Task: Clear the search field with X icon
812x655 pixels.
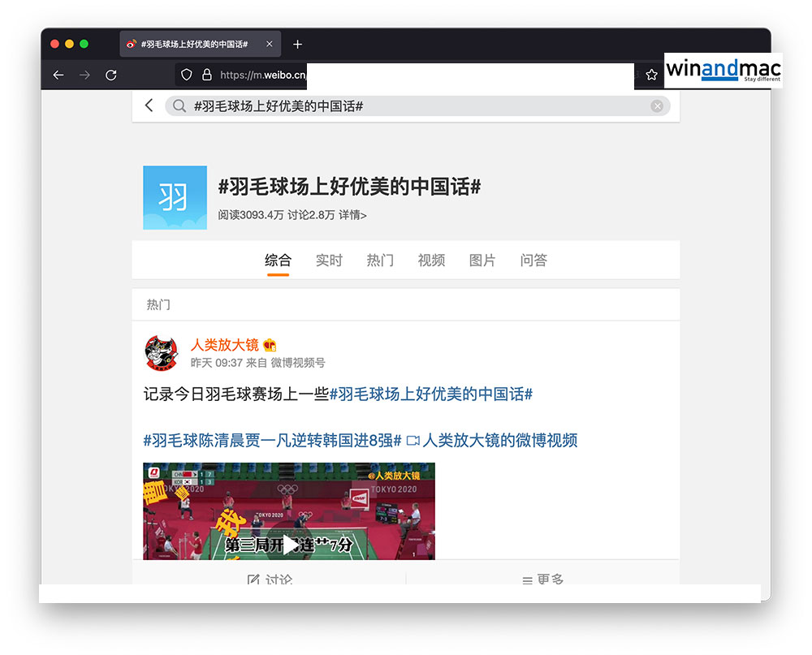Action: (657, 106)
